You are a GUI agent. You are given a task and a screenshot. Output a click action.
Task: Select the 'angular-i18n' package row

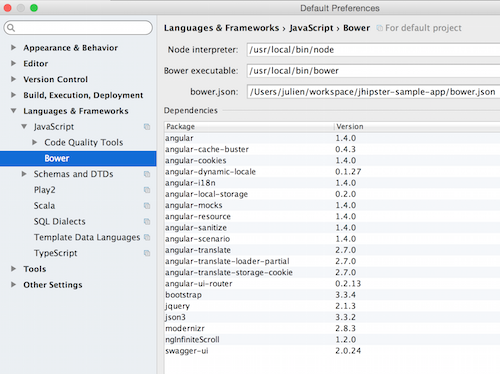click(332, 183)
